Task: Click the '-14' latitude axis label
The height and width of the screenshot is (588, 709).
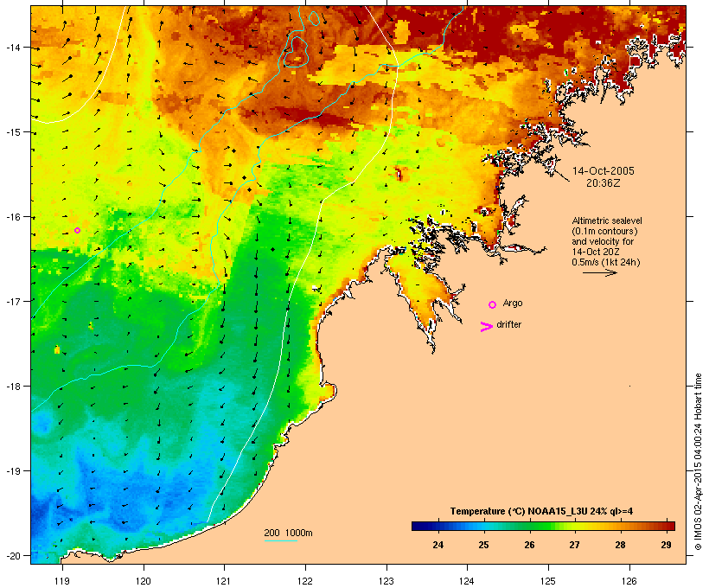Action: 12,47
